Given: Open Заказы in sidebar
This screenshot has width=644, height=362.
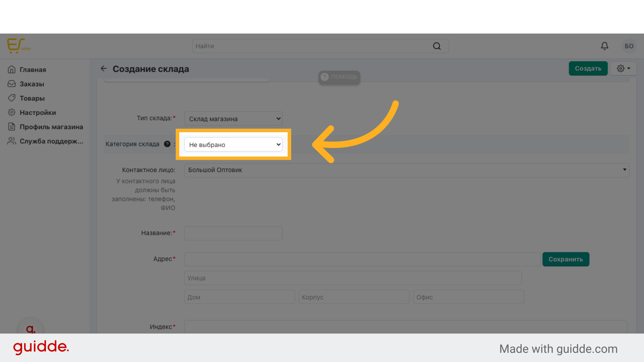Looking at the screenshot, I should (x=32, y=84).
